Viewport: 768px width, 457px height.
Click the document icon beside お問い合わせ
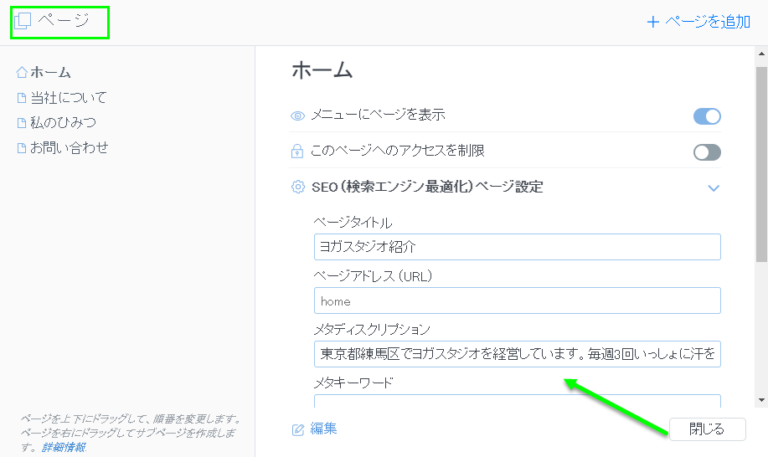click(x=21, y=148)
